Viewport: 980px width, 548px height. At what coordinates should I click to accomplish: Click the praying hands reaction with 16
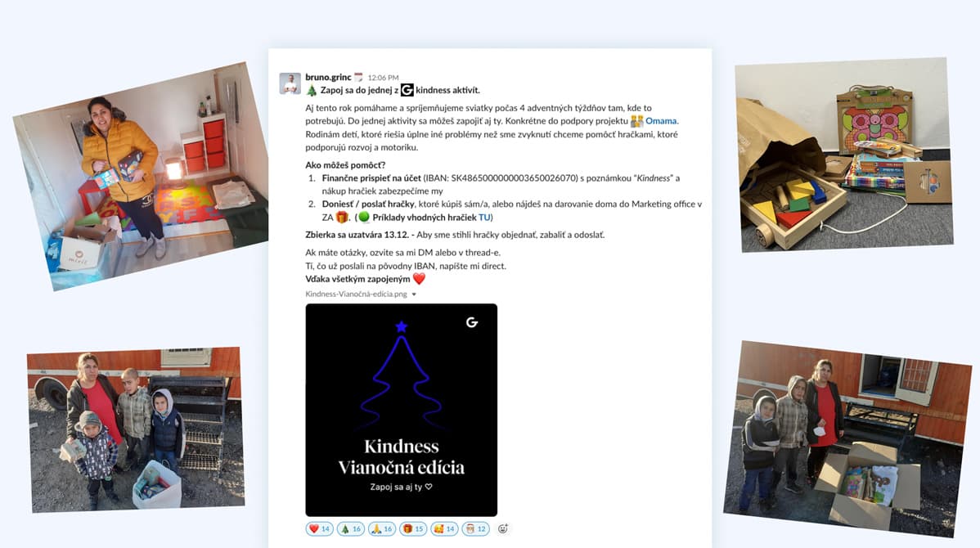click(382, 528)
